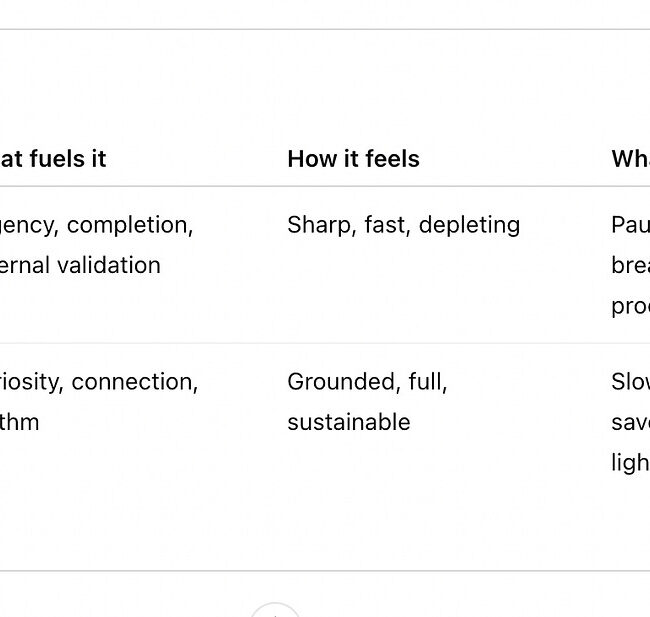650x617 pixels.
Task: Click the "external validation" text line
Action: click(80, 265)
